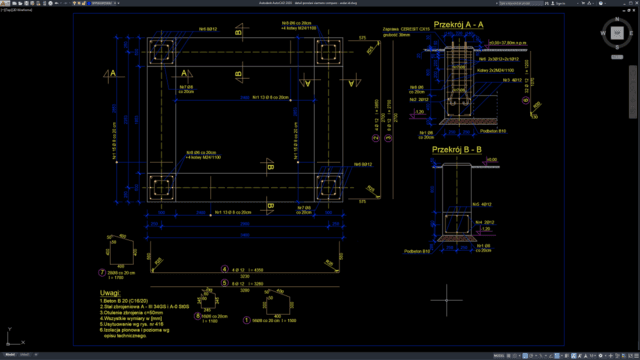Toggle automatic annotation scale button

pyautogui.click(x=579, y=356)
